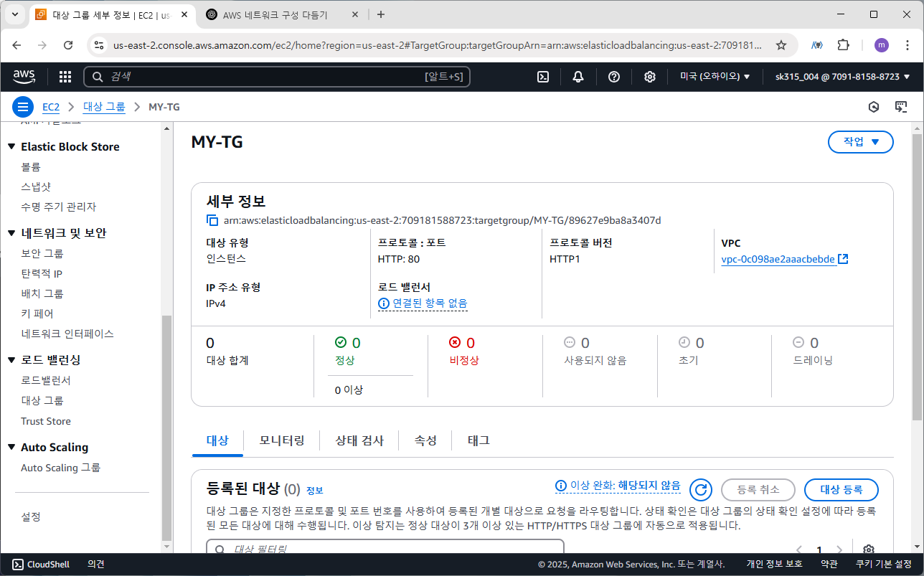The width and height of the screenshot is (924, 576).
Task: Switch to AWS 네트워크 구성 다듬기 browser tab
Action: (276, 14)
